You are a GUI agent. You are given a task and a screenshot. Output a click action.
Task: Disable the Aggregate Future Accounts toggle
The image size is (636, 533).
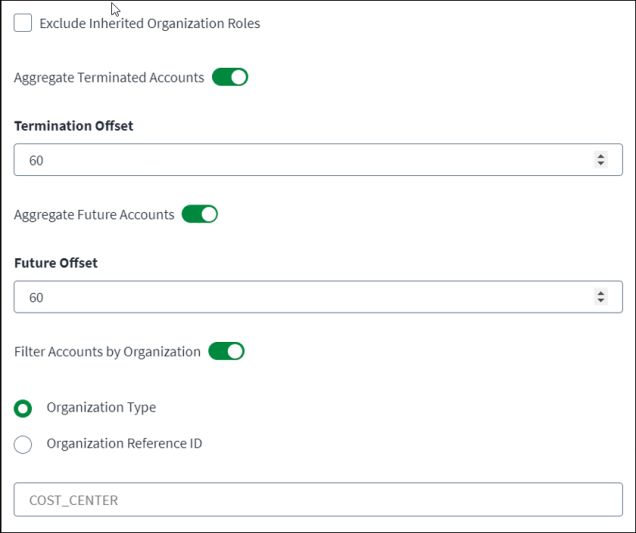pos(200,214)
